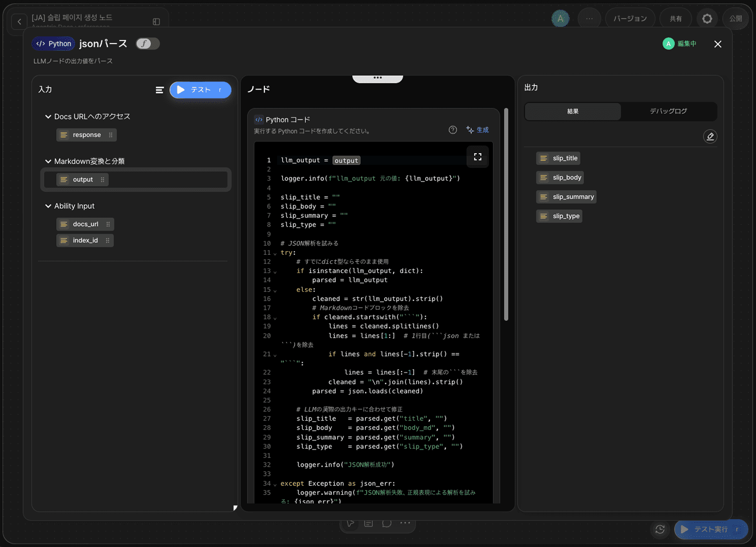Toggle the sidebar panel icon

156,22
